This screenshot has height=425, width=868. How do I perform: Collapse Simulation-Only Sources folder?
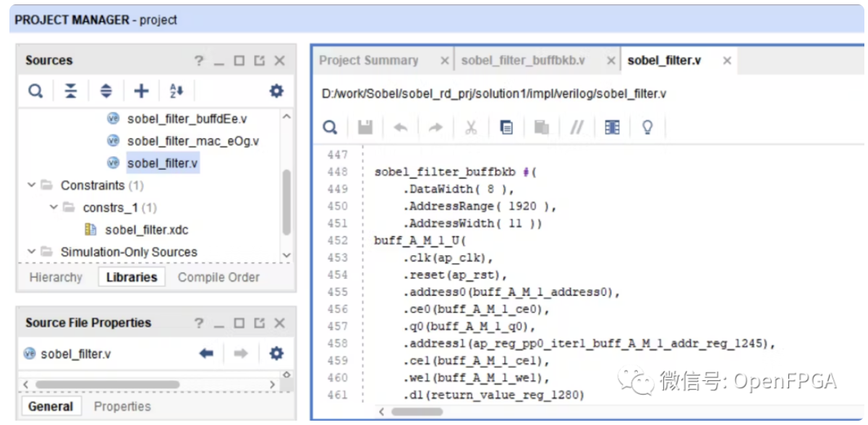point(31,252)
